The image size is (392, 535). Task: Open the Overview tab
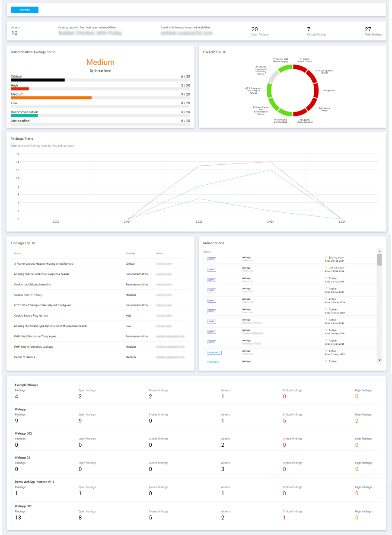25,10
